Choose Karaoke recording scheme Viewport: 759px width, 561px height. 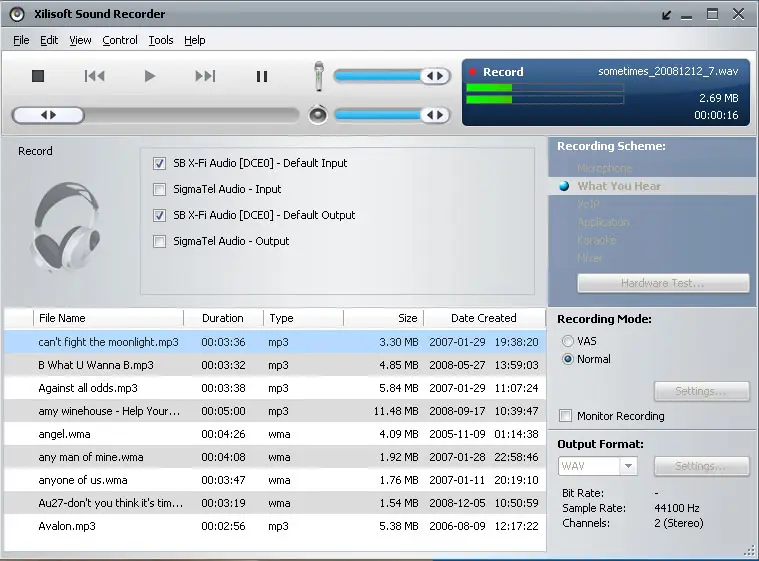(x=596, y=240)
